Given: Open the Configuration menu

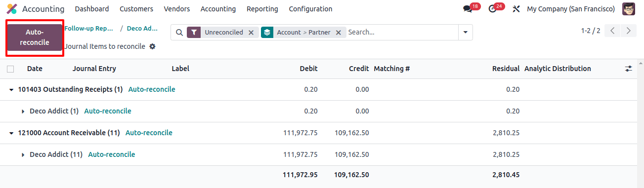Looking at the screenshot, I should (310, 9).
